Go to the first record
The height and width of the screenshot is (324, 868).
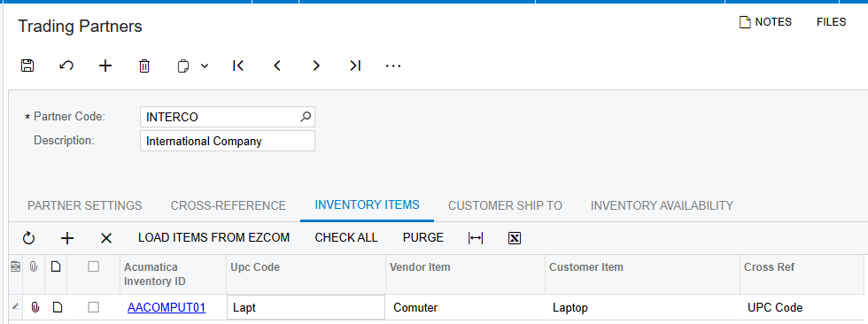[x=238, y=66]
